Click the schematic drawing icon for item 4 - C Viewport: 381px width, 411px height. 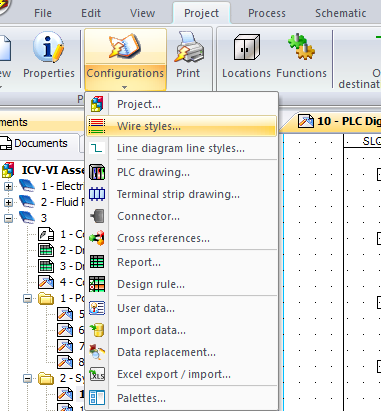coord(46,282)
